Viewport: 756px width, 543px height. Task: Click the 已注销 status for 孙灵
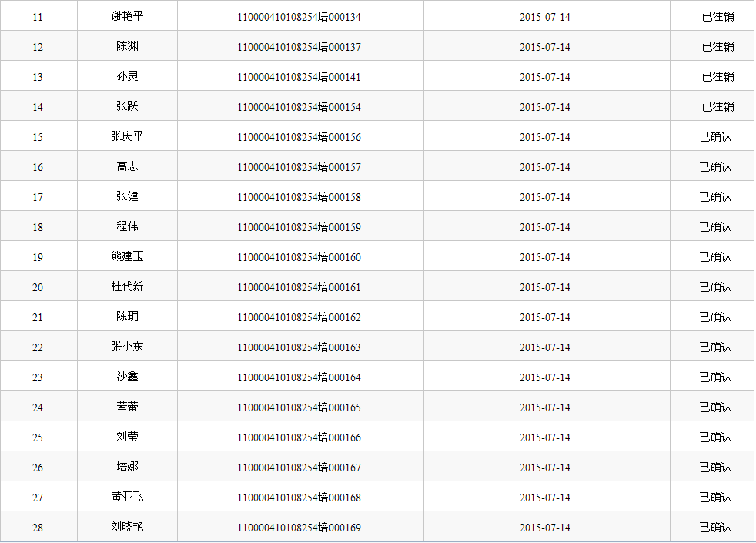pos(717,77)
